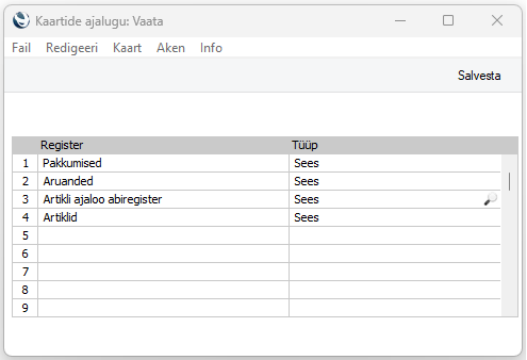This screenshot has width=527, height=360.
Task: Click empty Tüüp cell in row 5
Action: point(395,236)
